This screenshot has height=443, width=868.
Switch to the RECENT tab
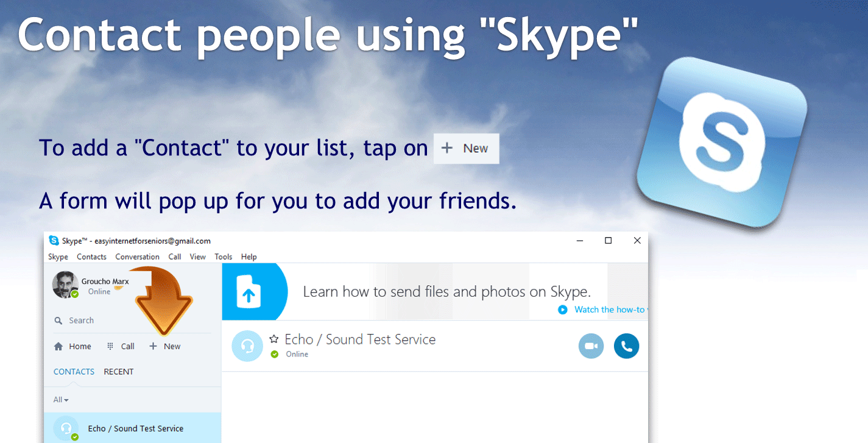click(x=119, y=372)
